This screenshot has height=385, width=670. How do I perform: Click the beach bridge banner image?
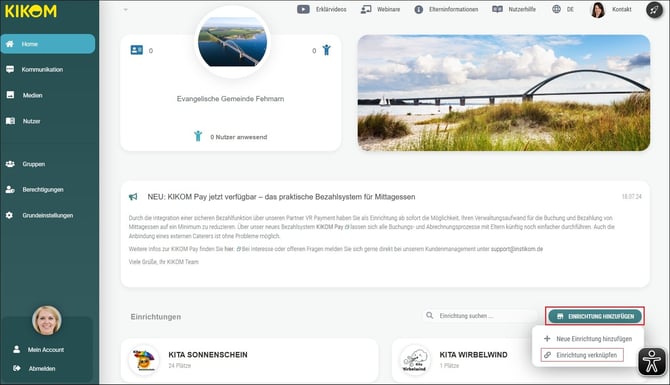(x=504, y=93)
